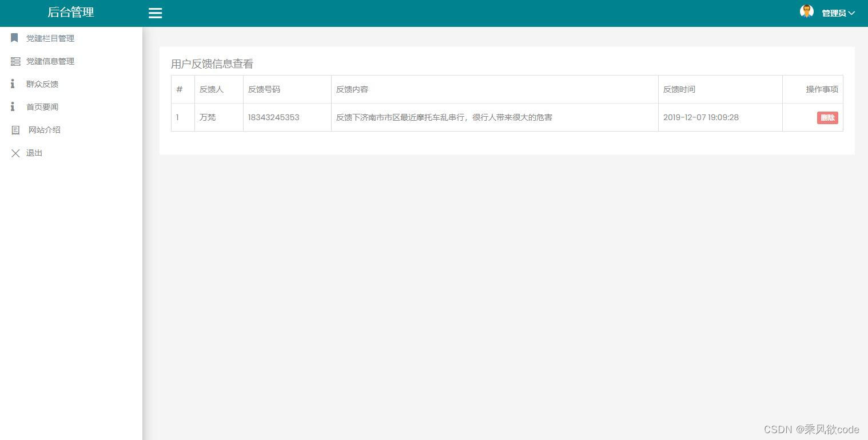
Task: Select the feedback row for 万梵
Action: pyautogui.click(x=400, y=117)
